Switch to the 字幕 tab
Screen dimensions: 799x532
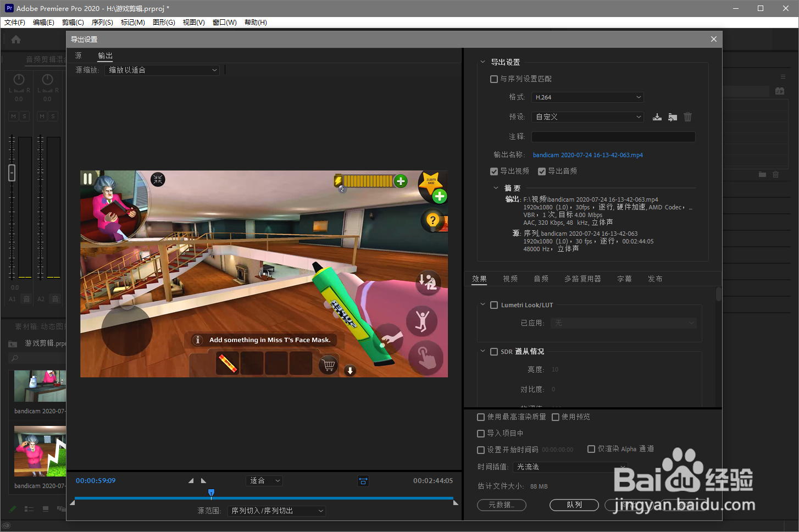pos(624,279)
